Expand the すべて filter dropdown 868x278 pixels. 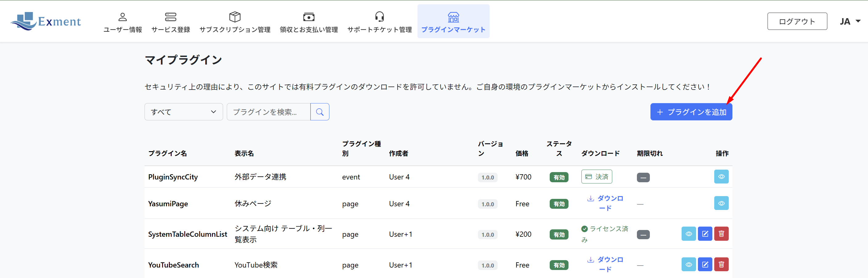click(x=184, y=112)
